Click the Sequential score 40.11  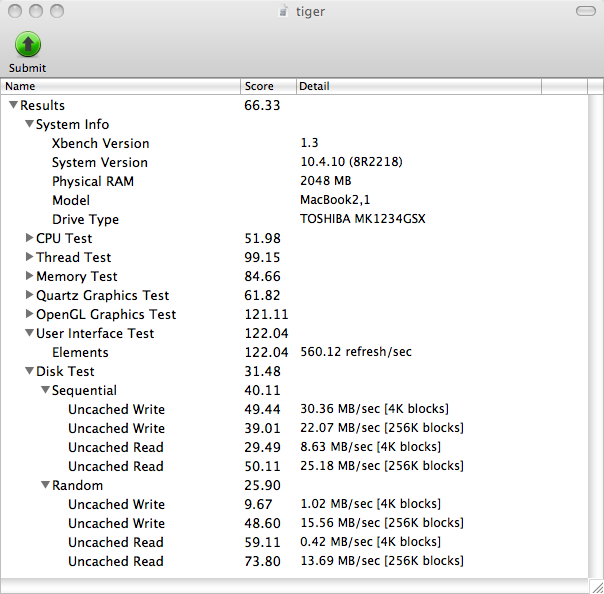click(x=262, y=390)
